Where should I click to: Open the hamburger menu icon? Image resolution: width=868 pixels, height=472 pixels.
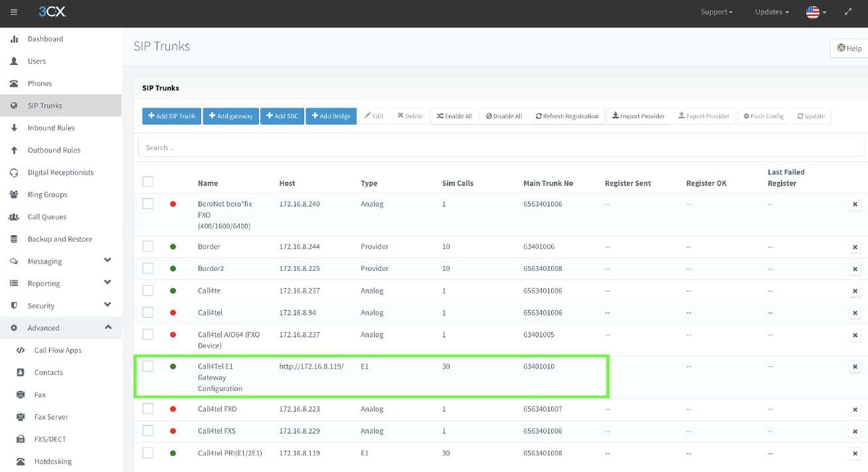point(14,12)
